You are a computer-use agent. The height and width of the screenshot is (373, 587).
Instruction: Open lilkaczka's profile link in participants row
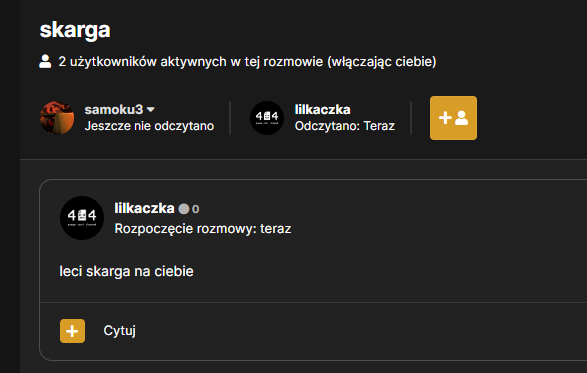pos(322,110)
